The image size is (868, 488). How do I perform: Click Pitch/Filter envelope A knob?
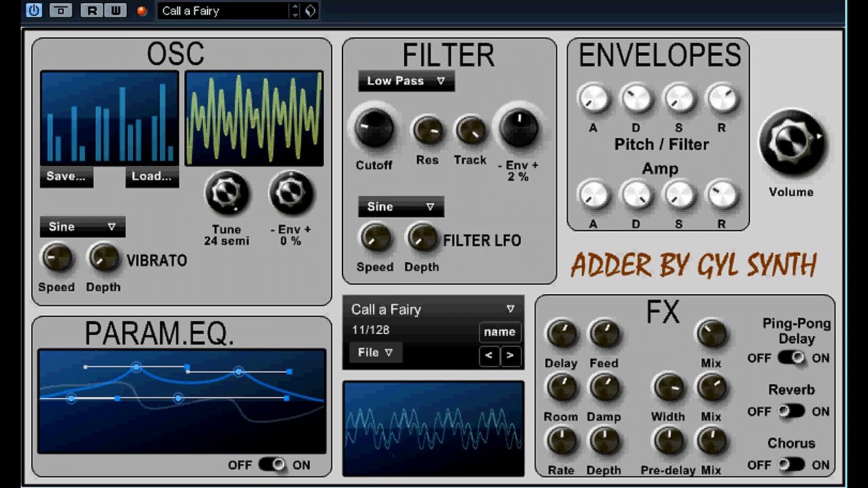tap(593, 99)
